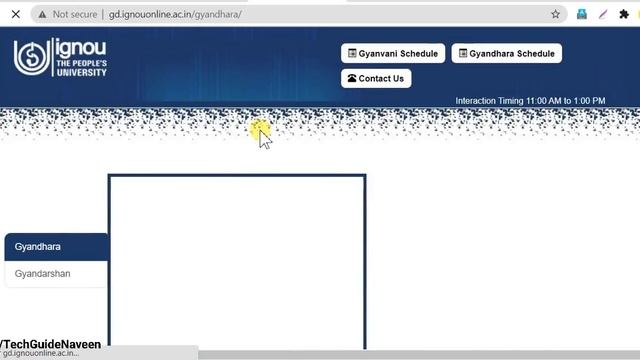640x360 pixels.
Task: Click the address bar URL field
Action: click(299, 14)
